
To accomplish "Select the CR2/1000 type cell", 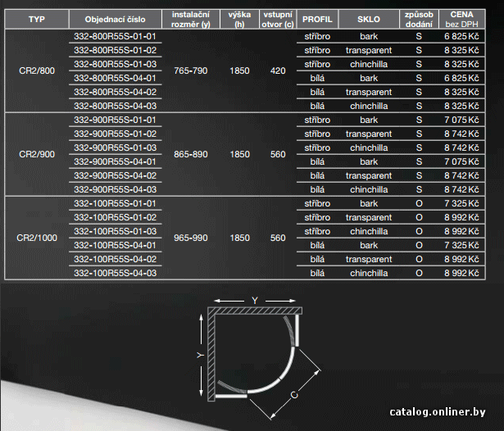I will point(37,238).
